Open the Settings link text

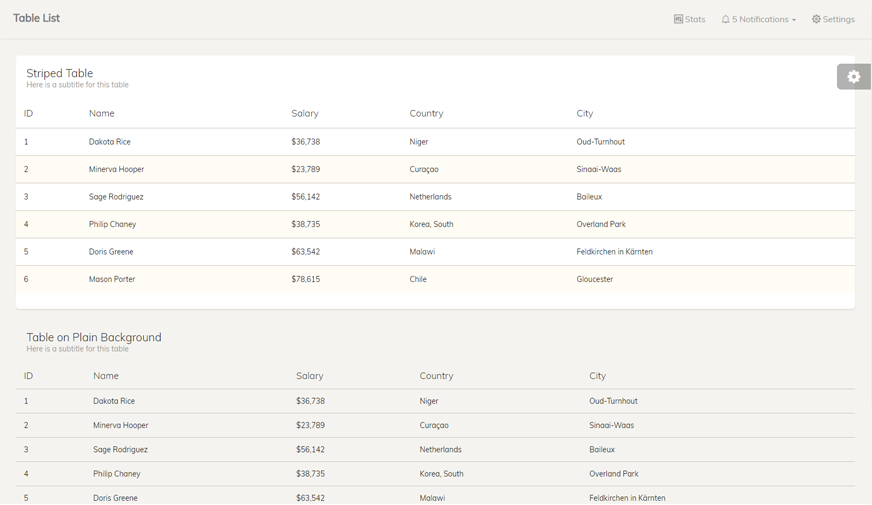point(838,19)
